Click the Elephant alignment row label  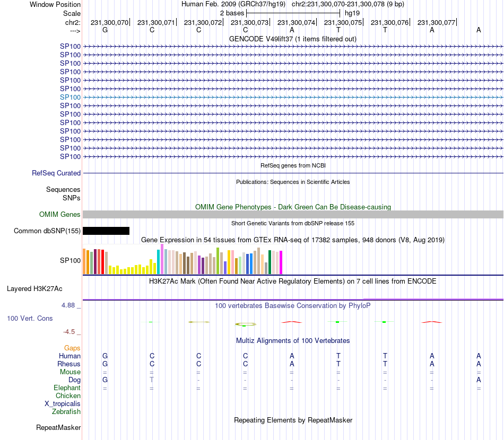(67, 388)
